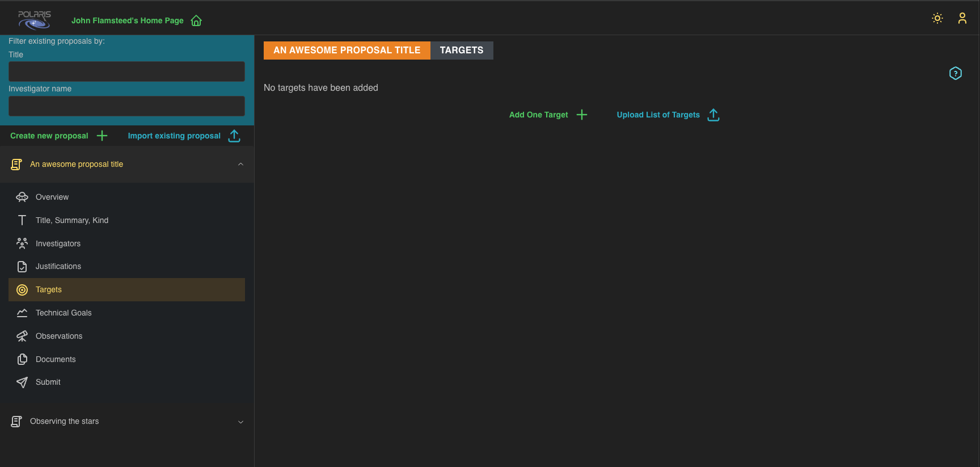Click the plus icon beside Create new proposal
The image size is (980, 467).
click(x=102, y=136)
